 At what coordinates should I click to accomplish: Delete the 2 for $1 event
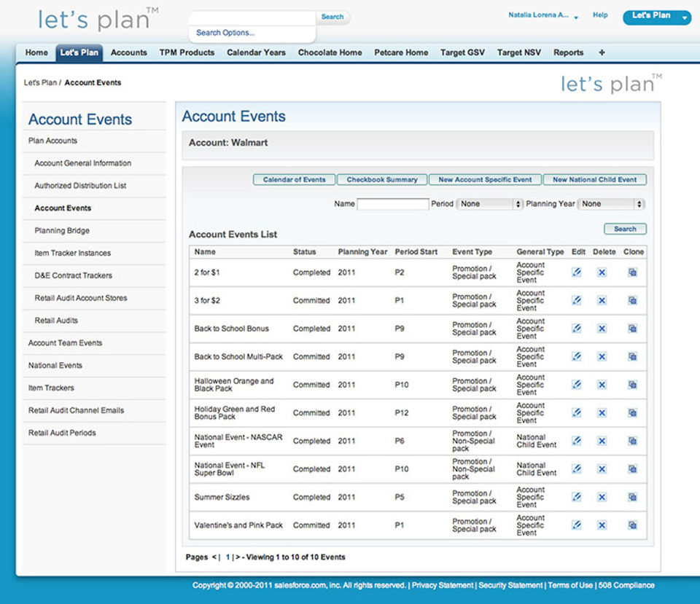602,272
